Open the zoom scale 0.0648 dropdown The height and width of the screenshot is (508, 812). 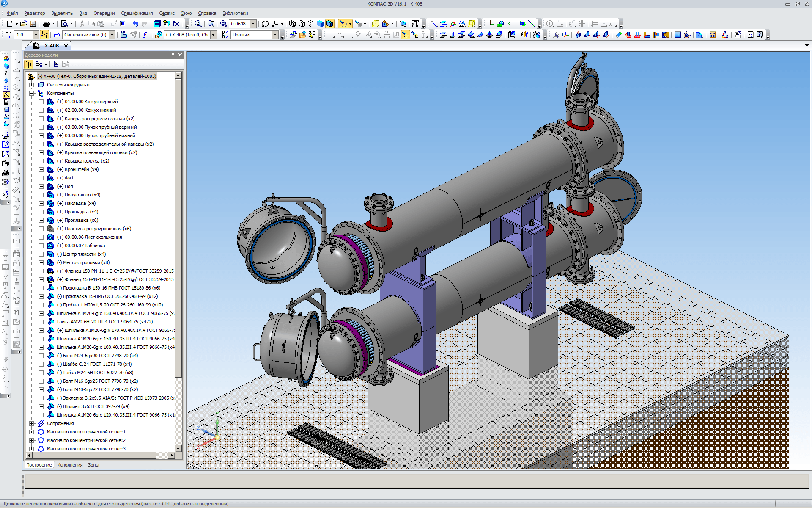point(253,24)
